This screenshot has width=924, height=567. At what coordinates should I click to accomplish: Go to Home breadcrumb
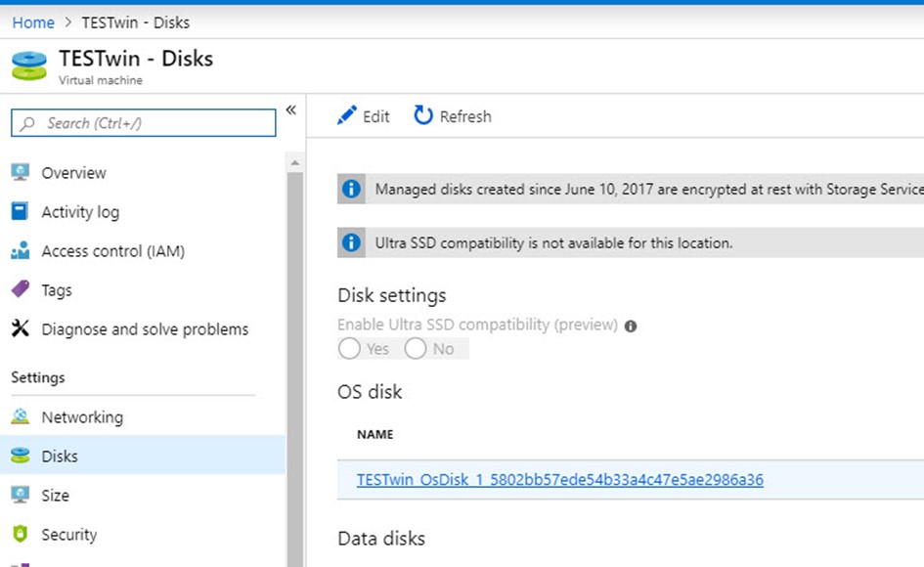[33, 22]
